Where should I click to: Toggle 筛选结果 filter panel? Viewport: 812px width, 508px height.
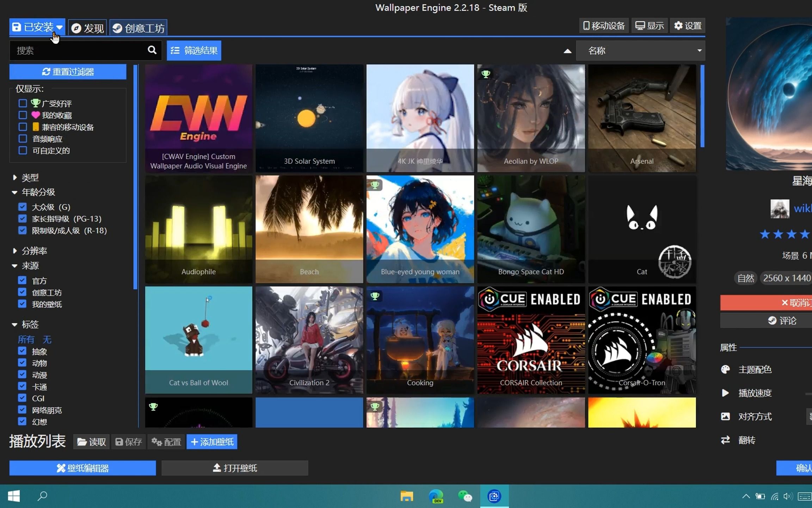pos(194,50)
